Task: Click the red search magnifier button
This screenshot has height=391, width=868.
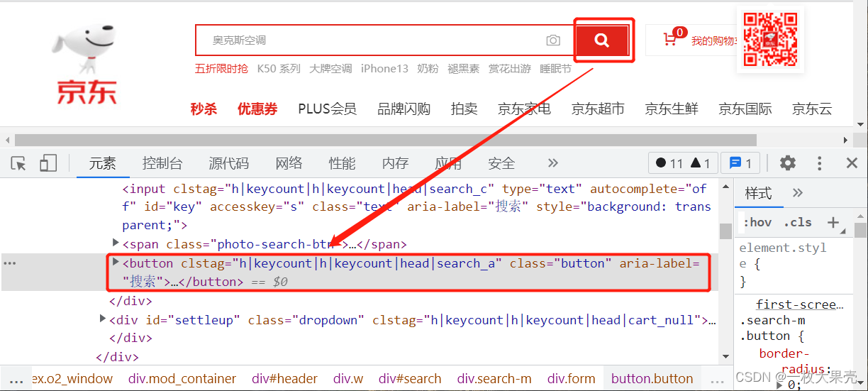Action: (602, 40)
